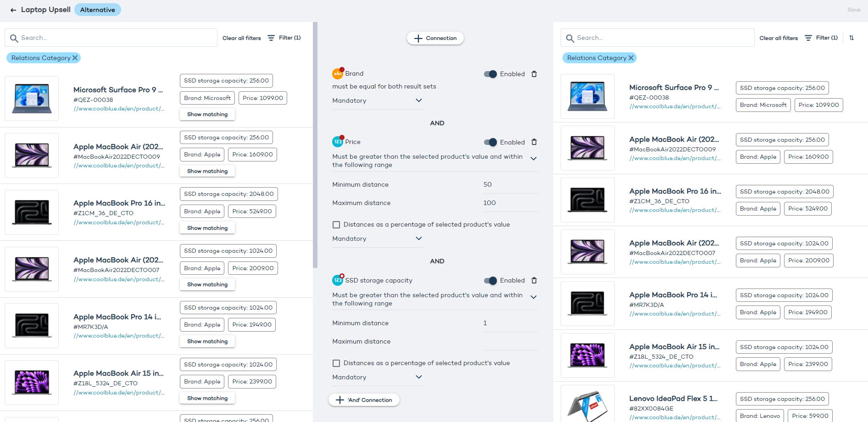Check percentage distances box under Price
The image size is (868, 422).
click(336, 225)
